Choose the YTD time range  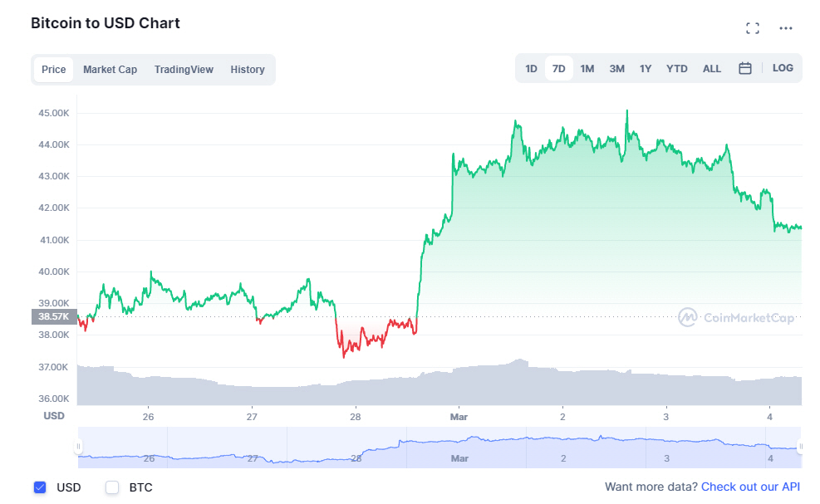click(x=677, y=69)
